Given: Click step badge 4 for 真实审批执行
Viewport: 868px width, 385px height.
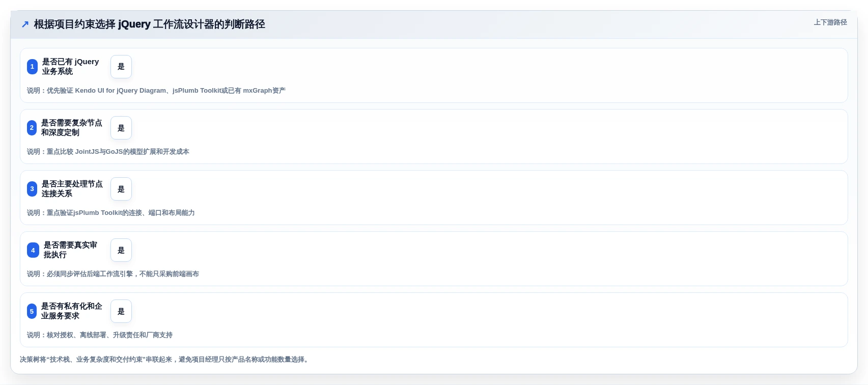Looking at the screenshot, I should pyautogui.click(x=33, y=250).
